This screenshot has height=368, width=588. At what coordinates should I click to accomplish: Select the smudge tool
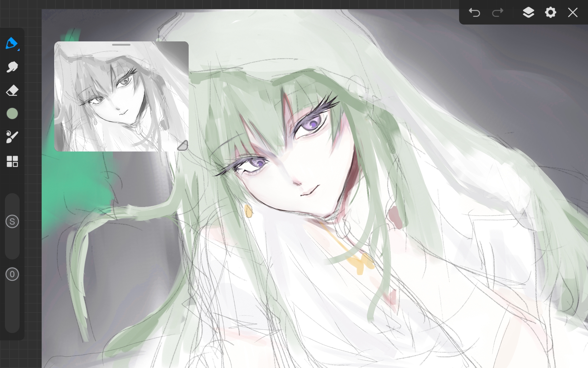click(12, 67)
